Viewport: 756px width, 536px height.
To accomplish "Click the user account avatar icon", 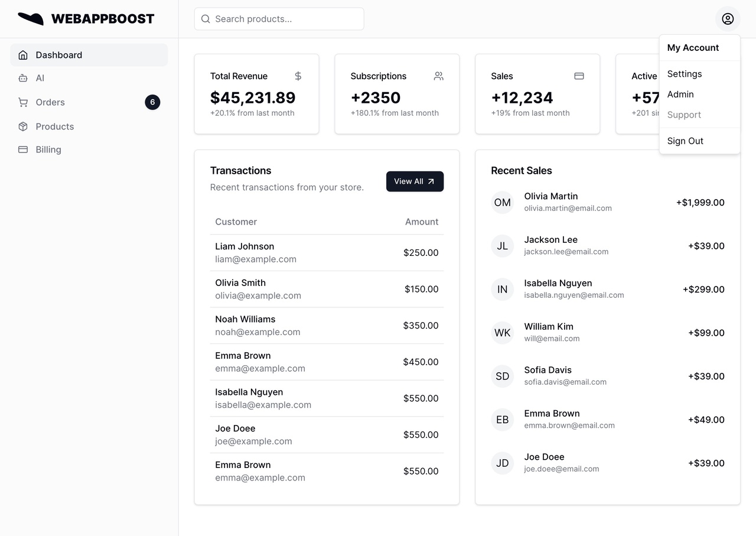I will pos(727,18).
